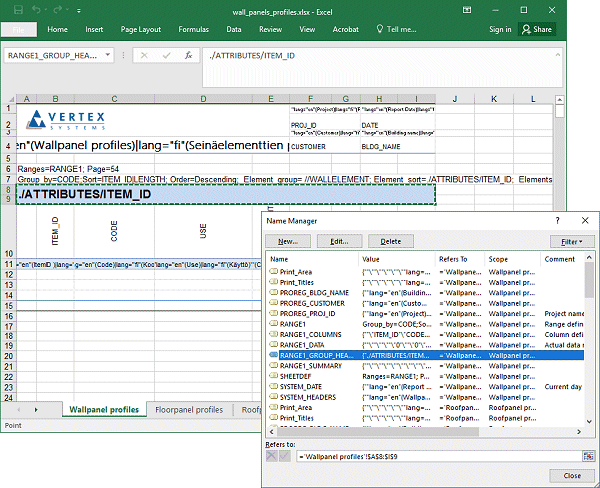
Task: Open the Filter dropdown in Name Manager
Action: pyautogui.click(x=570, y=241)
